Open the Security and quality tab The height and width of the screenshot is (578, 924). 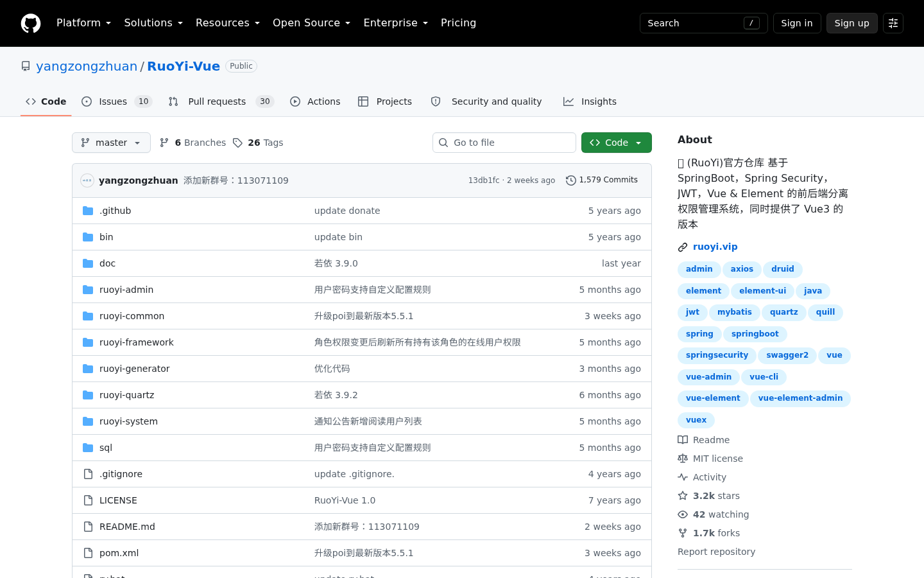coord(486,101)
